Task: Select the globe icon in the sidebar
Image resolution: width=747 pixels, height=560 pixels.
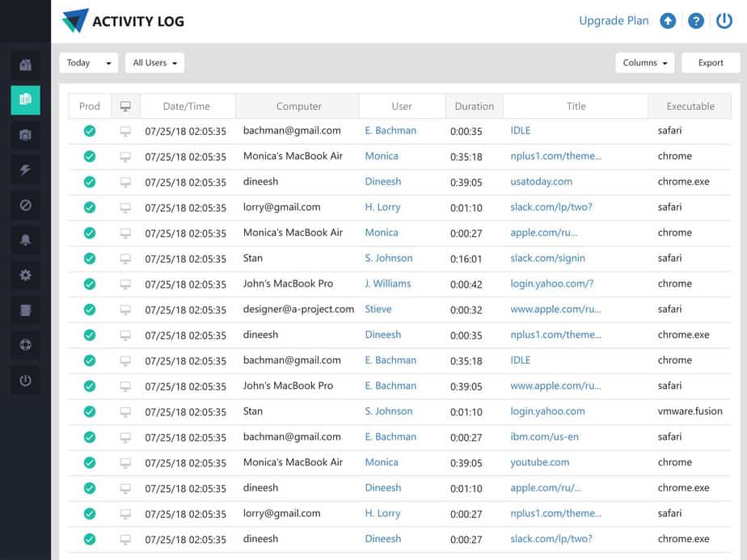Action: click(x=24, y=344)
